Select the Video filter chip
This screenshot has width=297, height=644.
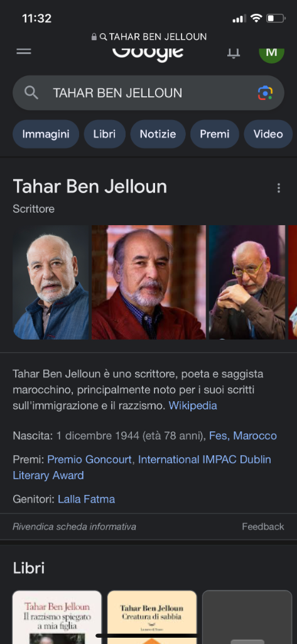pos(268,134)
